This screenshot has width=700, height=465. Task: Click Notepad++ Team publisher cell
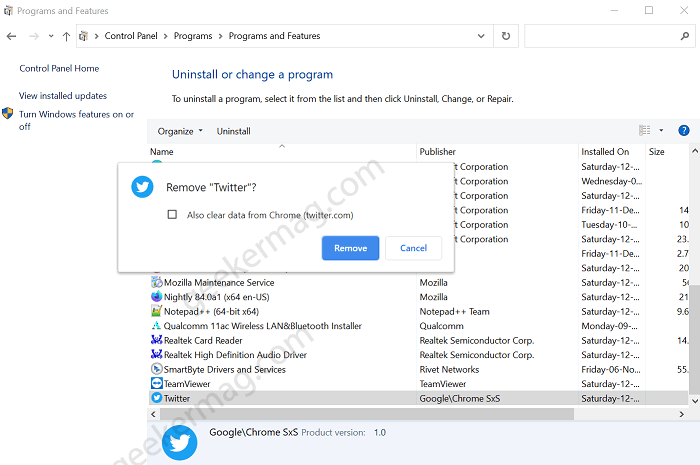[454, 311]
